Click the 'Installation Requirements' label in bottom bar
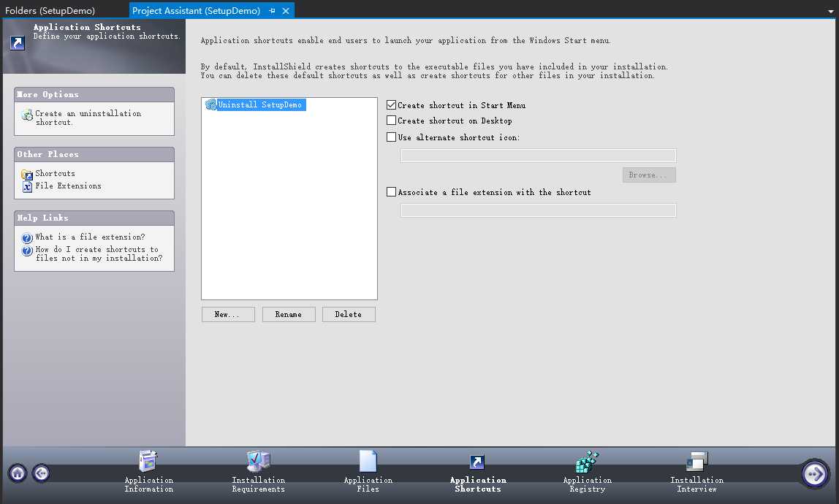This screenshot has width=839, height=504. 259,485
